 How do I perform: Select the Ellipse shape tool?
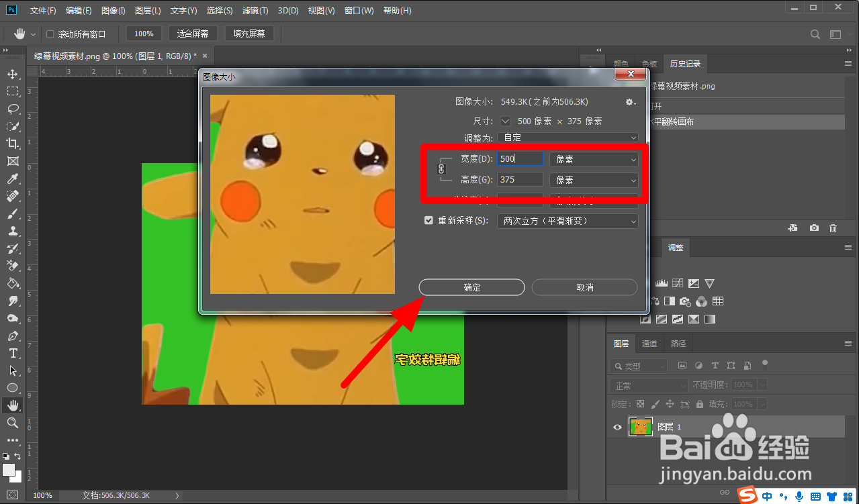pyautogui.click(x=12, y=388)
